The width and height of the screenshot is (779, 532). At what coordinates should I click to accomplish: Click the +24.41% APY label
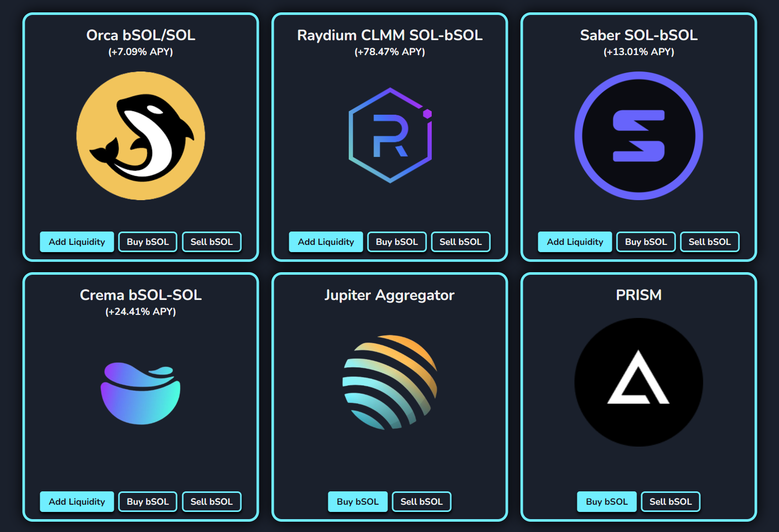(140, 312)
